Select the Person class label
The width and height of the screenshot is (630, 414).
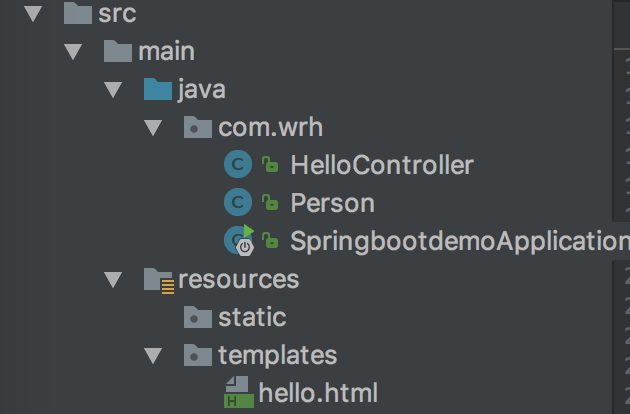coord(333,203)
